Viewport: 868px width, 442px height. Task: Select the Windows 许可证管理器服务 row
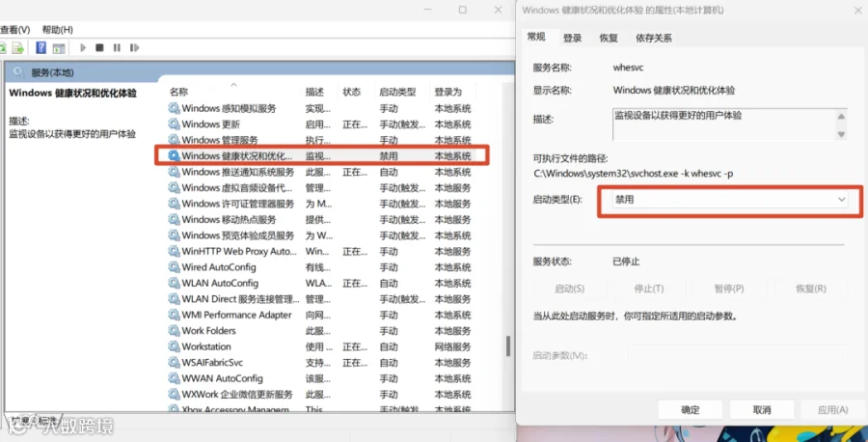point(321,204)
